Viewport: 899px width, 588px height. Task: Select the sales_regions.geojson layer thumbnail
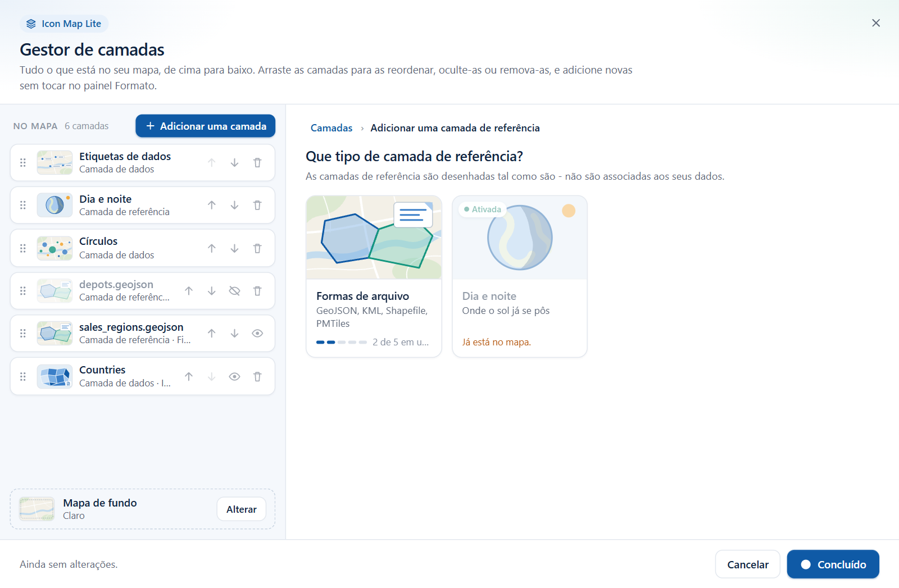click(55, 334)
